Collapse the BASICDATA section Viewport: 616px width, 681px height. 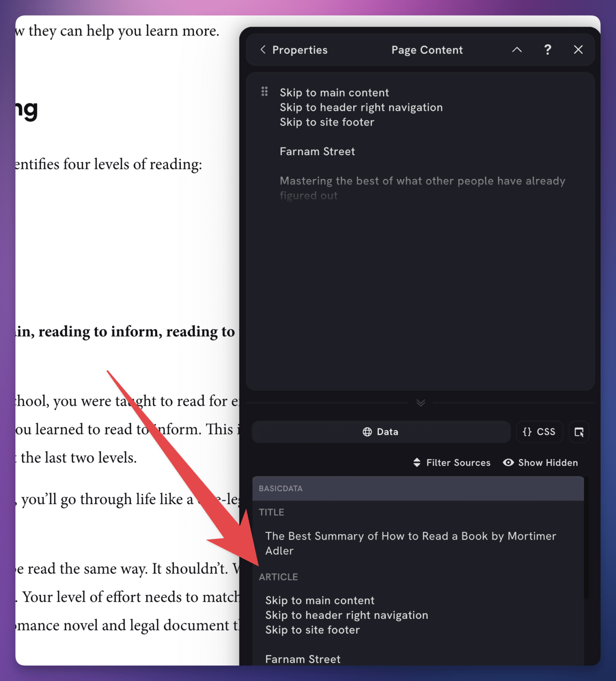click(281, 488)
